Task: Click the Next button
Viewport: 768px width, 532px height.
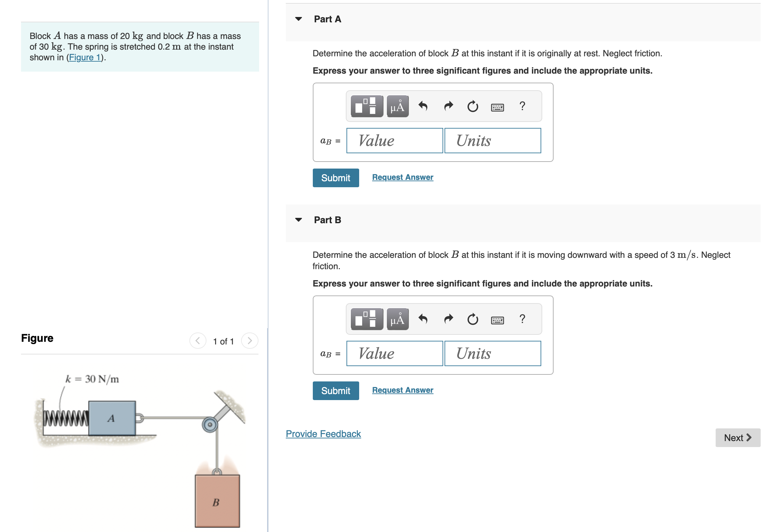Action: [x=738, y=438]
